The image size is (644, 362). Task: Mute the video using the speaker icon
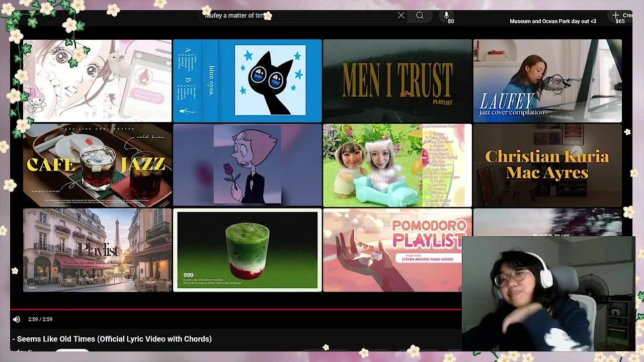(x=17, y=319)
